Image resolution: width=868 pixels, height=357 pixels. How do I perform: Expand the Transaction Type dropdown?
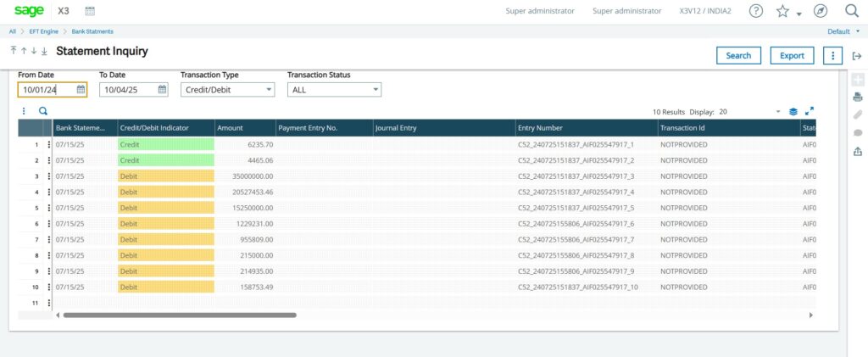tap(269, 89)
